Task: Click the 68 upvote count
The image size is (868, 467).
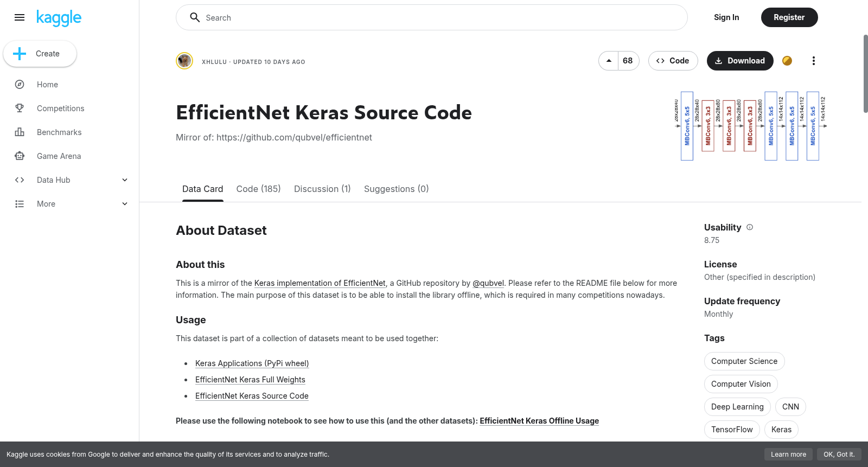Action: 628,61
